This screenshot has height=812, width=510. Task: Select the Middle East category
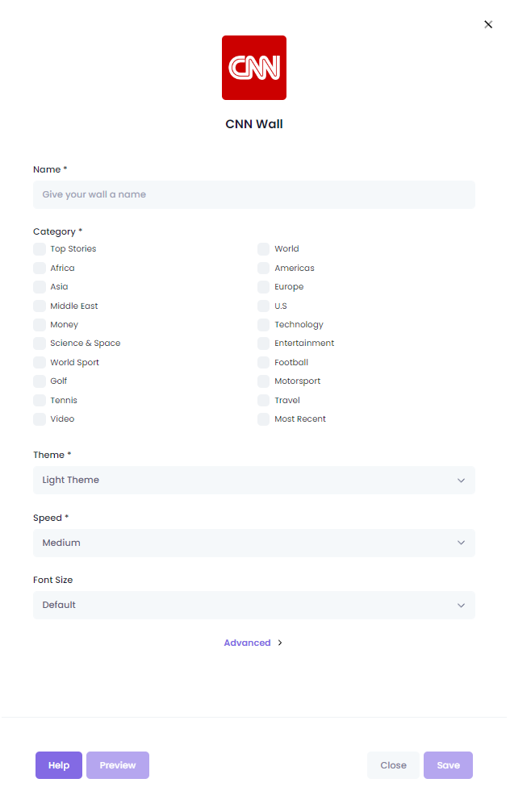(x=40, y=306)
